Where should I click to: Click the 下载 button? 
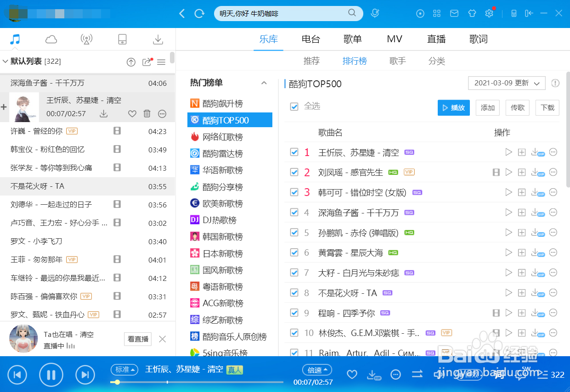pos(547,108)
